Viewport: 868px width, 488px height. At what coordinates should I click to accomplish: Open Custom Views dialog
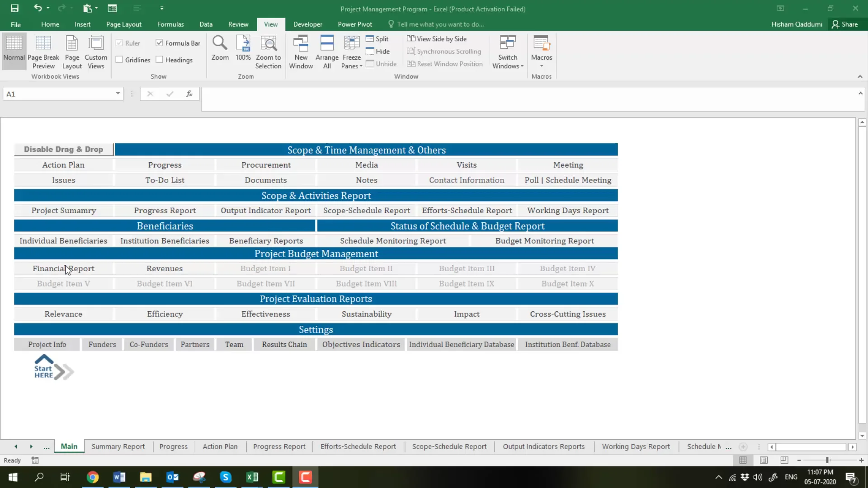[96, 52]
